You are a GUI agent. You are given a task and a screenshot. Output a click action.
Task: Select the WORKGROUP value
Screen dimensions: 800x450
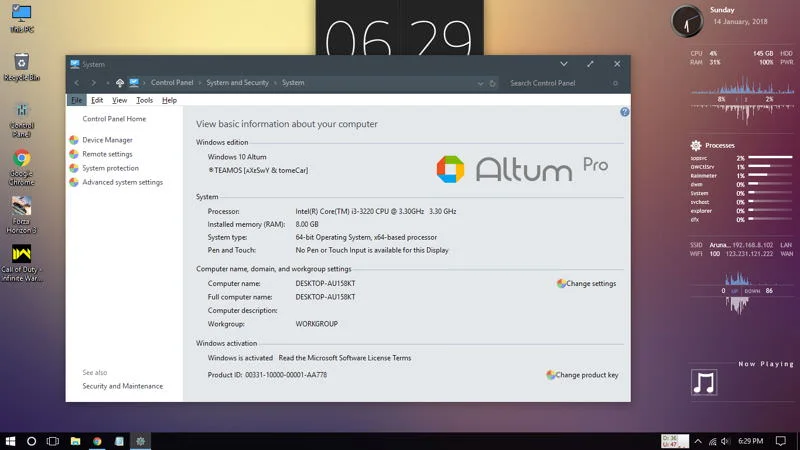click(x=316, y=324)
